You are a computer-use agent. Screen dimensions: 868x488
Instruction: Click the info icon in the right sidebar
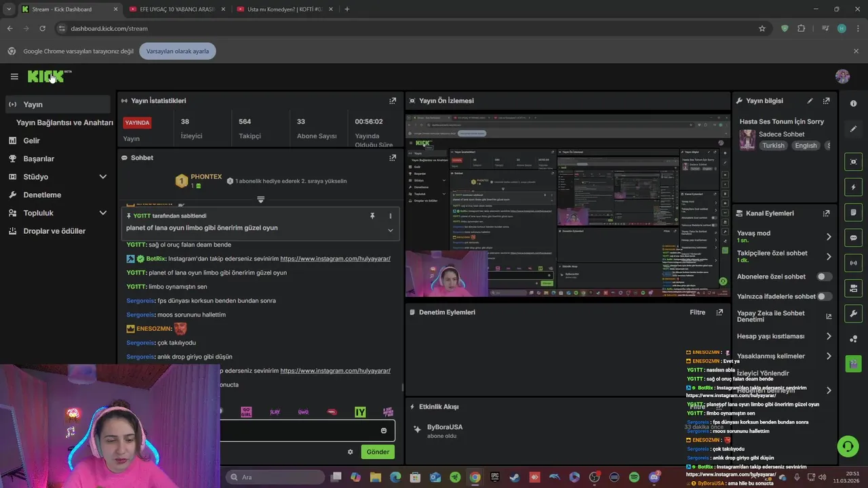click(x=853, y=104)
